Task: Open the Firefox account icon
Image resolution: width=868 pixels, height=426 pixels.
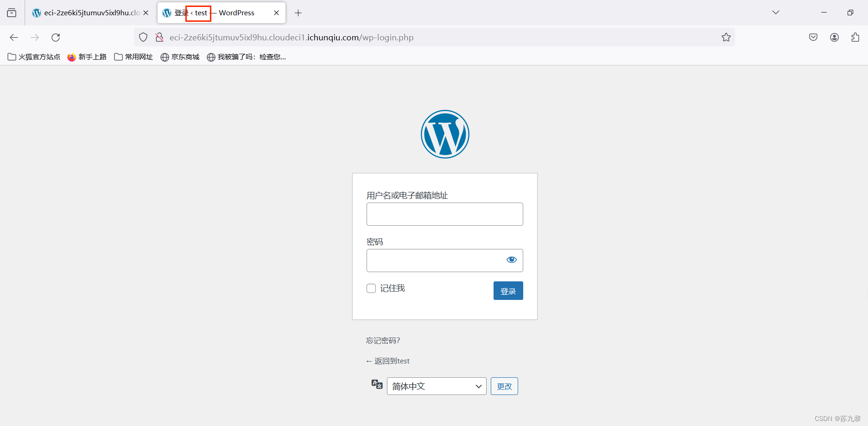Action: tap(834, 38)
